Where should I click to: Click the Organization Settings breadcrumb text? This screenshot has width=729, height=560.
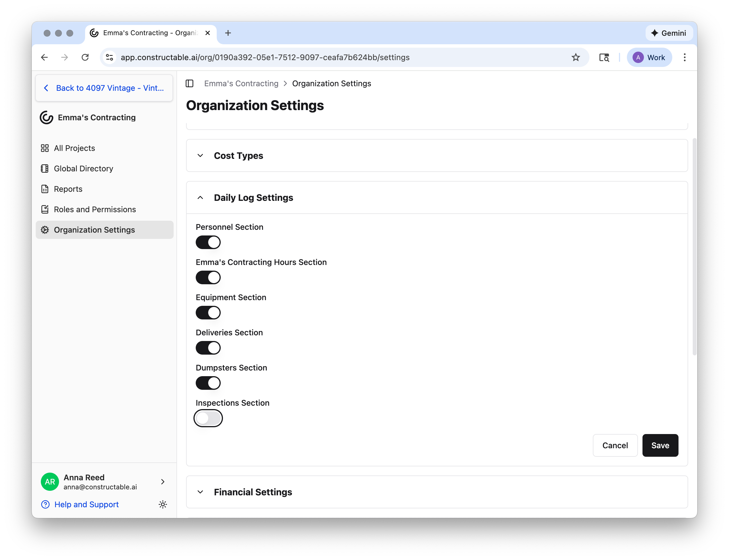332,83
